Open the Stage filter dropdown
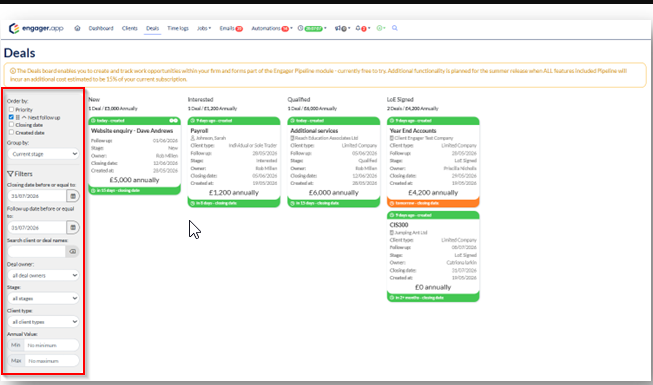Image resolution: width=653 pixels, height=385 pixels. tap(43, 298)
